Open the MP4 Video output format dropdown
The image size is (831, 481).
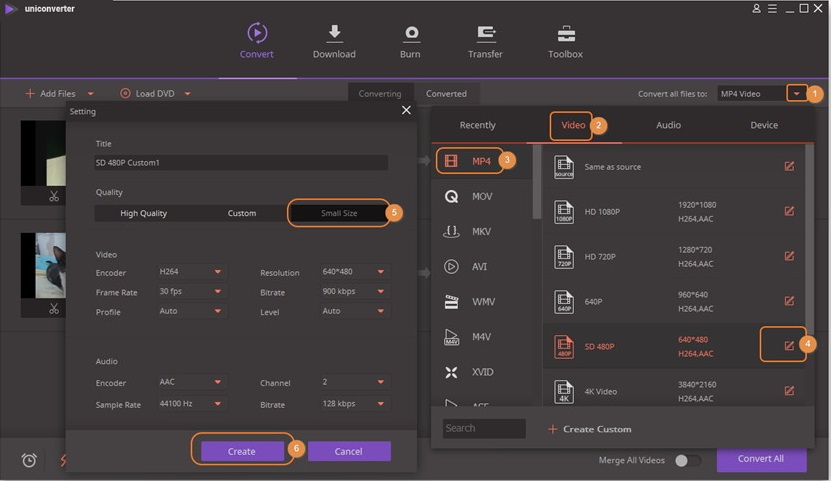tap(797, 94)
